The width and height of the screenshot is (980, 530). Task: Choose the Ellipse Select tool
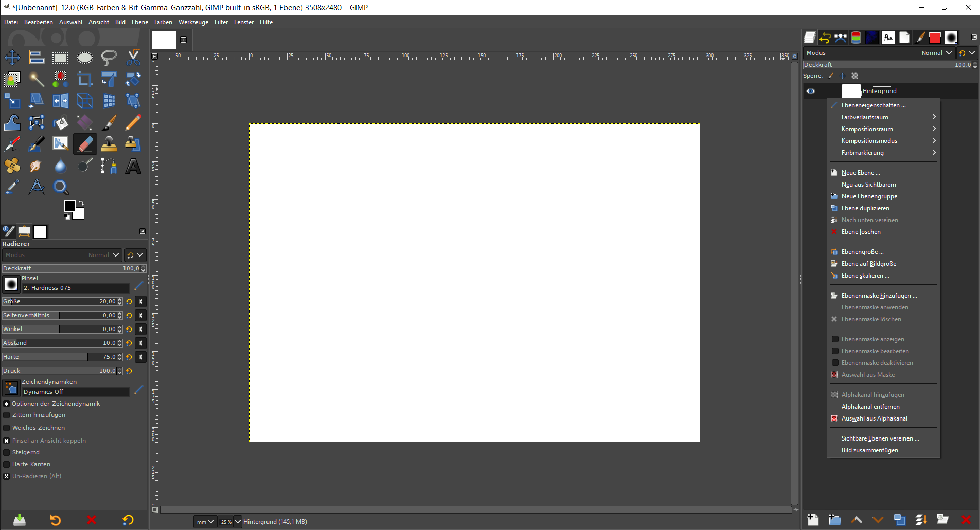point(85,58)
